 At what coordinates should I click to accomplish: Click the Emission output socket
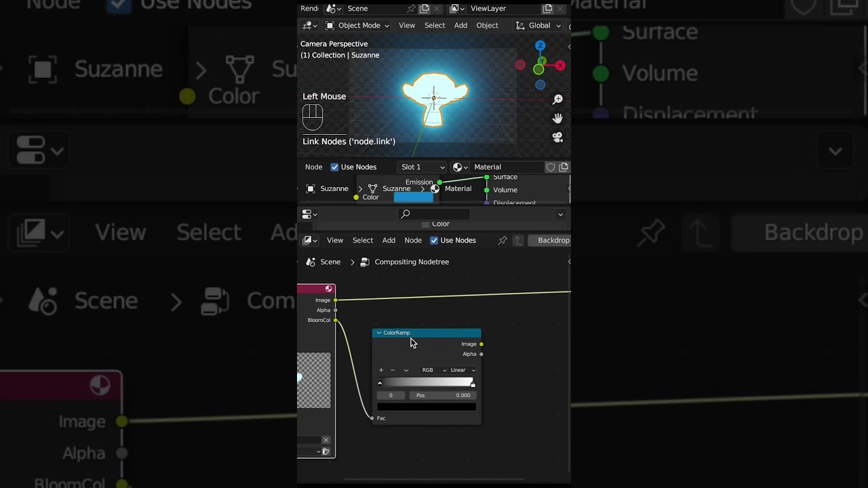pyautogui.click(x=439, y=182)
